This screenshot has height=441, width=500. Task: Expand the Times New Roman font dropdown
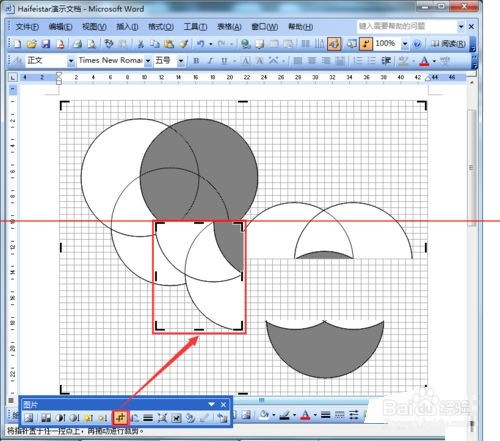(x=148, y=61)
